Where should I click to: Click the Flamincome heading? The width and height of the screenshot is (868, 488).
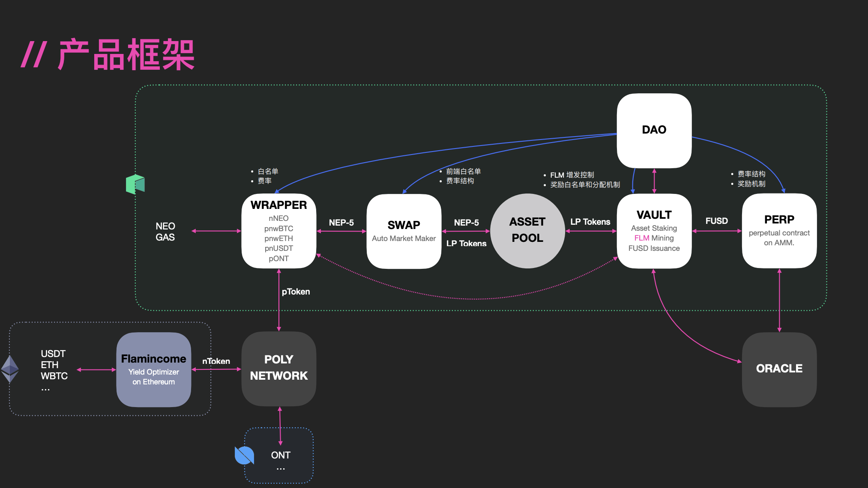[x=153, y=359]
